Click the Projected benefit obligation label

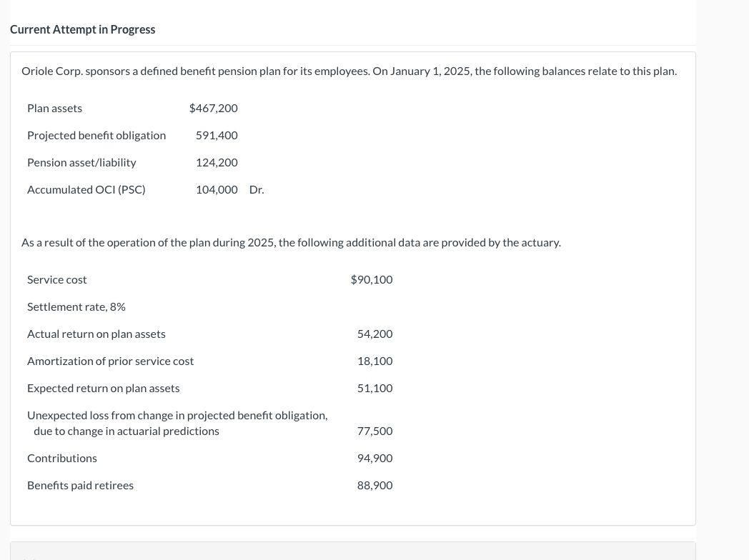click(96, 135)
